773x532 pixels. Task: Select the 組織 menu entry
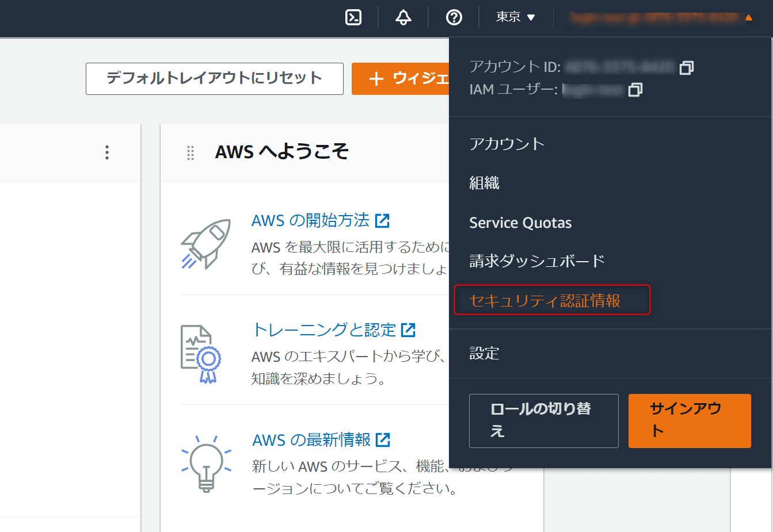485,183
